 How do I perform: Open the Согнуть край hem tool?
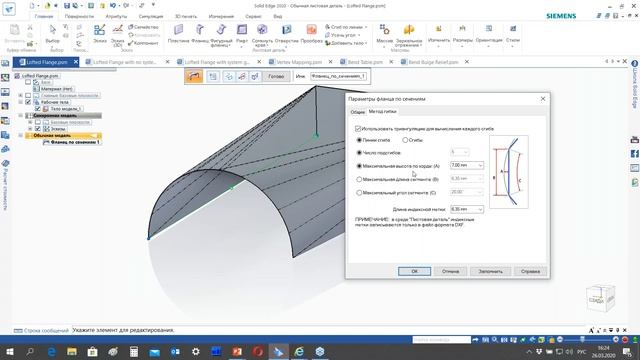(262, 35)
